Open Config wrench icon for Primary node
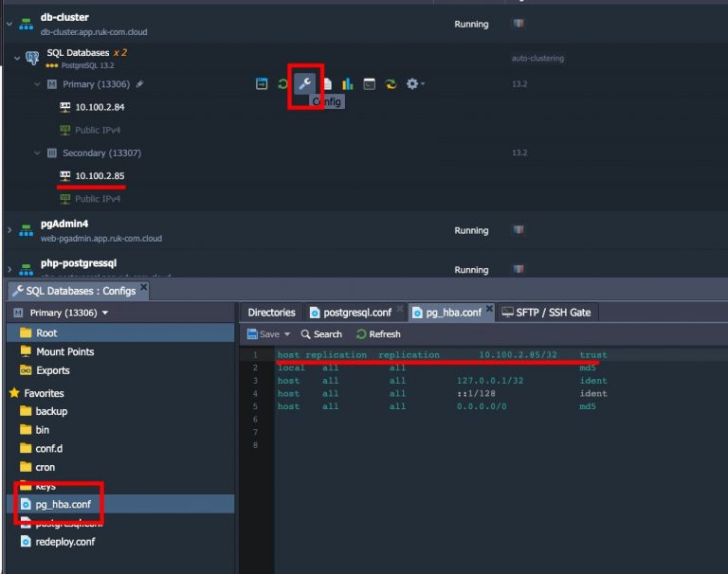728x574 pixels. (x=305, y=84)
